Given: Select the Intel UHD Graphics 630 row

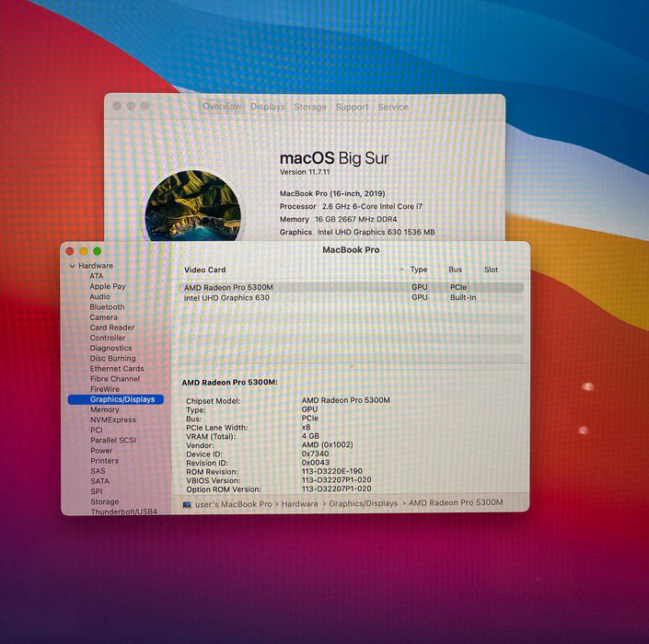Looking at the screenshot, I should [x=352, y=298].
